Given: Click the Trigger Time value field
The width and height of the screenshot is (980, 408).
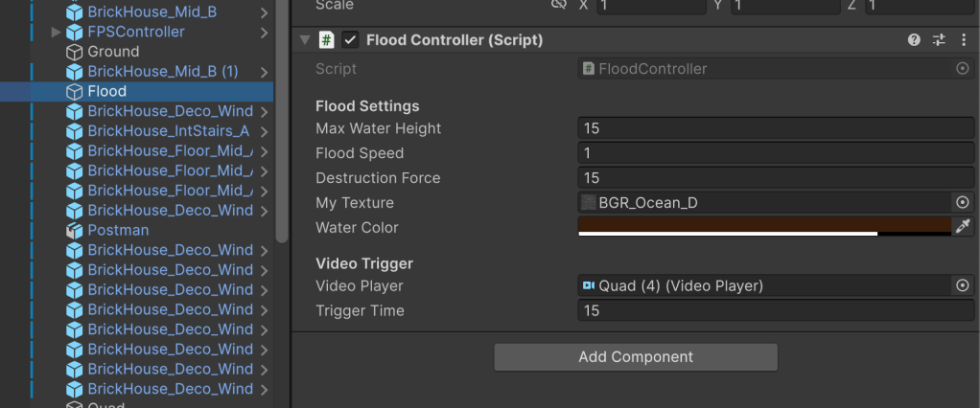Looking at the screenshot, I should coord(776,310).
